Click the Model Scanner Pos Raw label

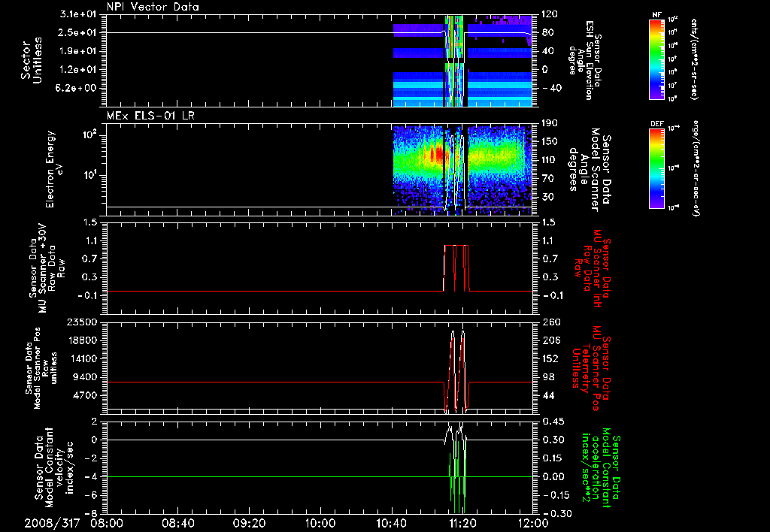coord(41,368)
